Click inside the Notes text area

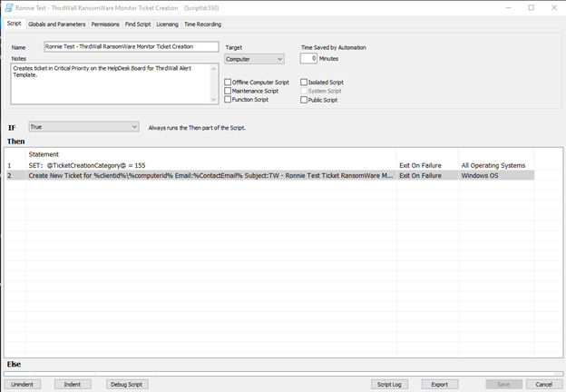(110, 83)
